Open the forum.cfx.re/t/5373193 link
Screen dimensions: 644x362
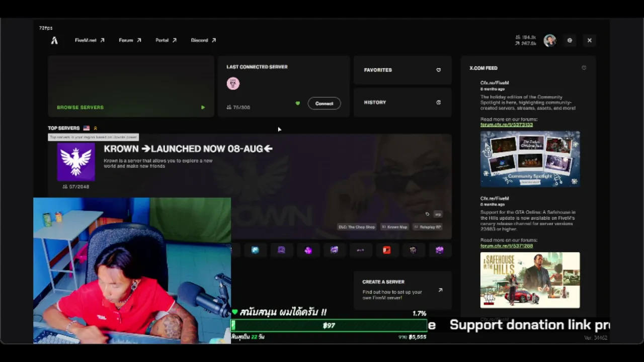pyautogui.click(x=507, y=125)
